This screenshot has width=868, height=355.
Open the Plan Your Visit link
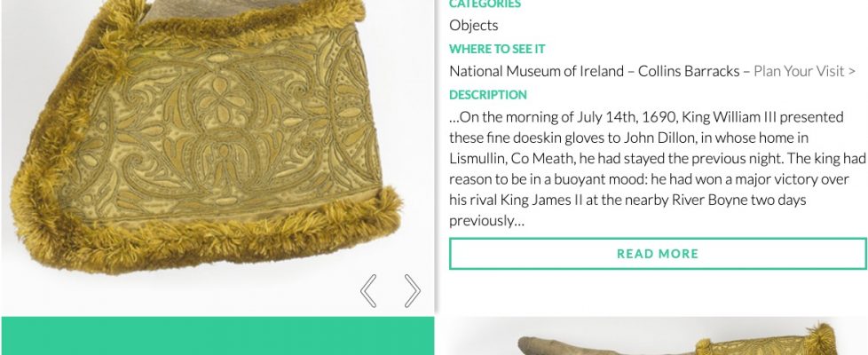tap(800, 71)
